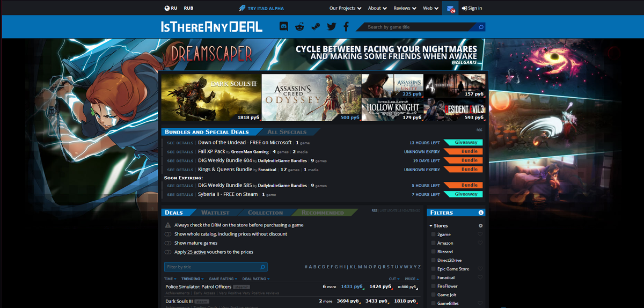
Task: Open the Trending sort dropdown
Action: 192,279
